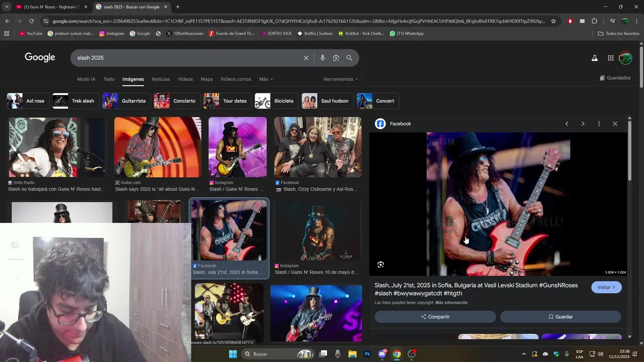Switch to the Noticias tab

(161, 79)
